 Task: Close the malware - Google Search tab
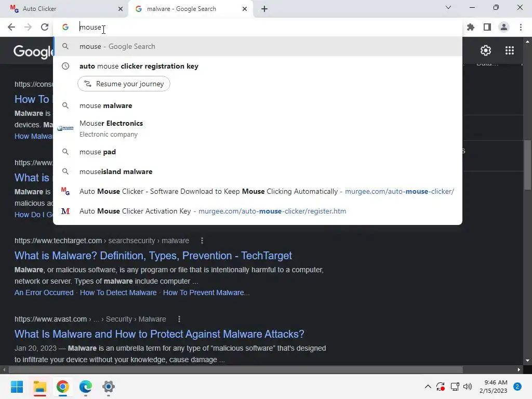pos(245,9)
